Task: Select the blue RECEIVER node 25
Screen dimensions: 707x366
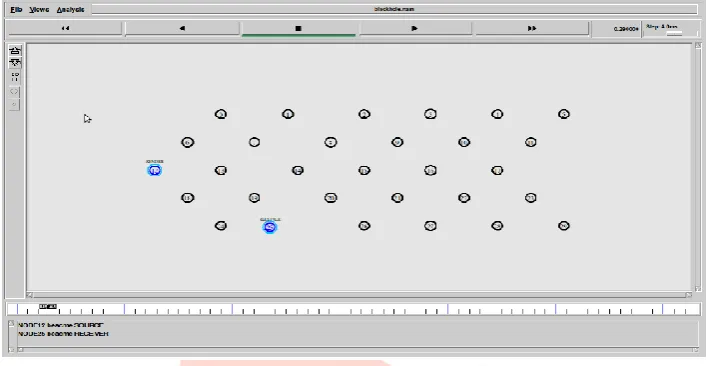Action: coord(270,227)
